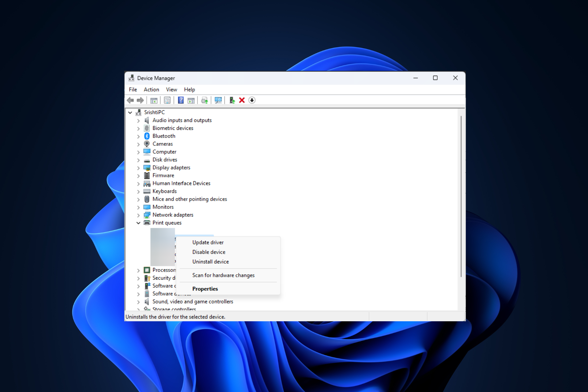Image resolution: width=588 pixels, height=392 pixels.
Task: Expand the Firmware category
Action: point(138,176)
